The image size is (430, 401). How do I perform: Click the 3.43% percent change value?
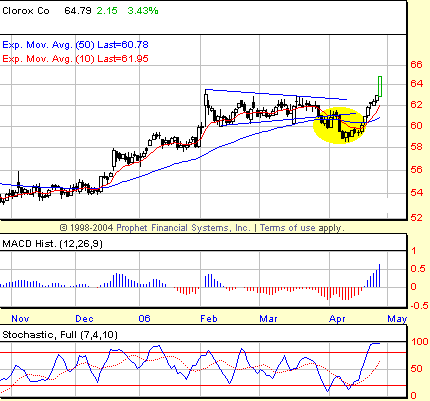pos(143,11)
